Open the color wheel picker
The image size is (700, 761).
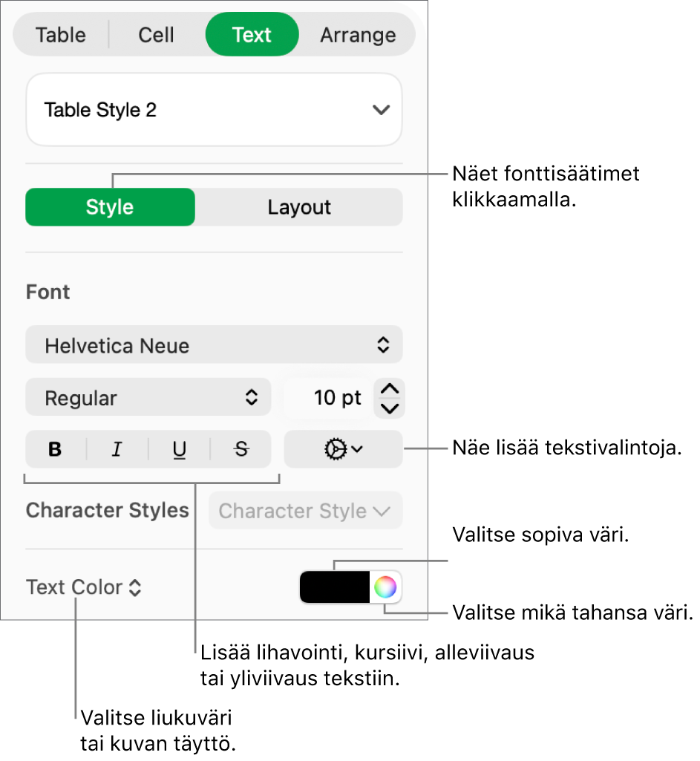[x=385, y=587]
